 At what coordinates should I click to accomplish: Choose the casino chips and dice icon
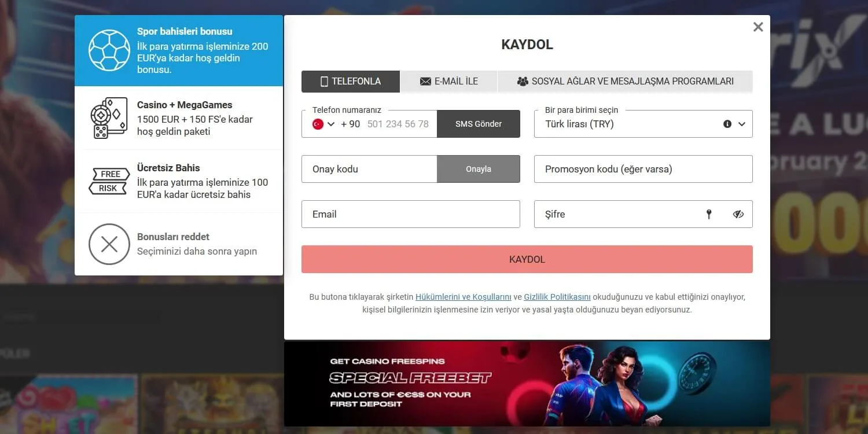coord(109,118)
